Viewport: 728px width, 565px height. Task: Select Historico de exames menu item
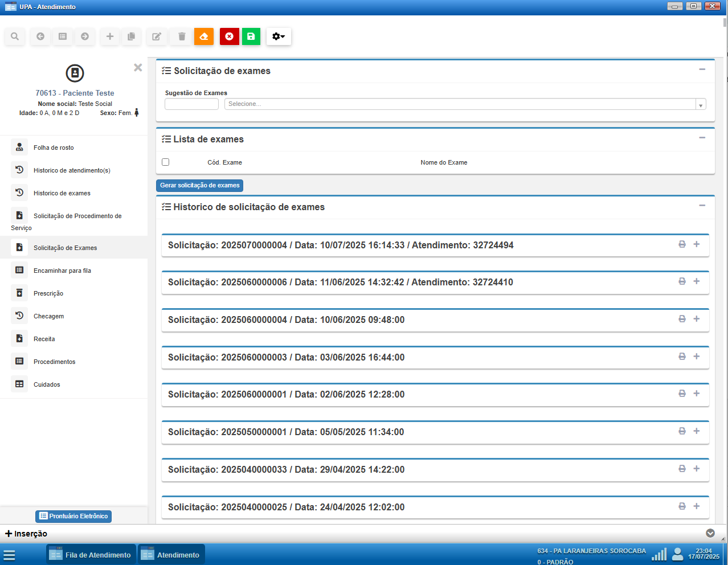(62, 193)
